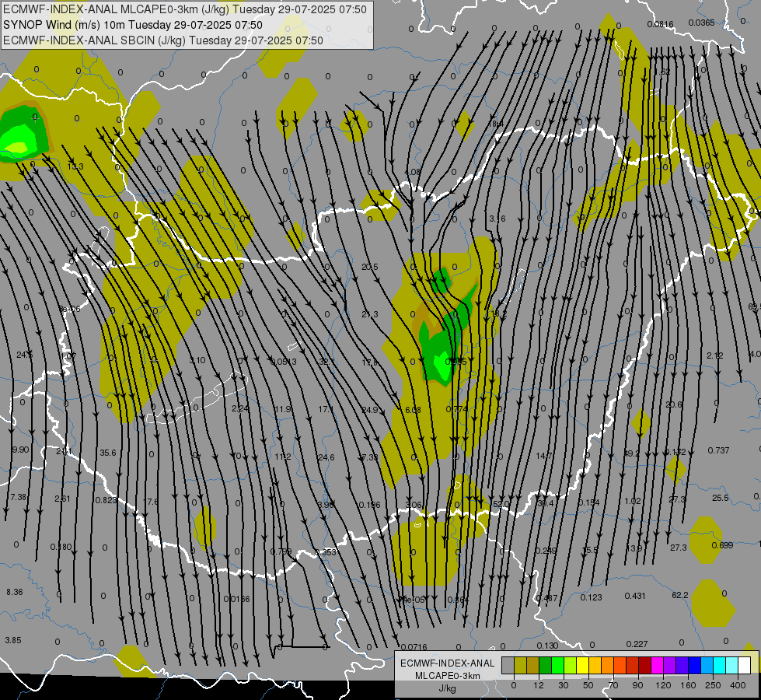Click the map value '62.2'
This screenshot has height=700, width=761.
coord(680,595)
